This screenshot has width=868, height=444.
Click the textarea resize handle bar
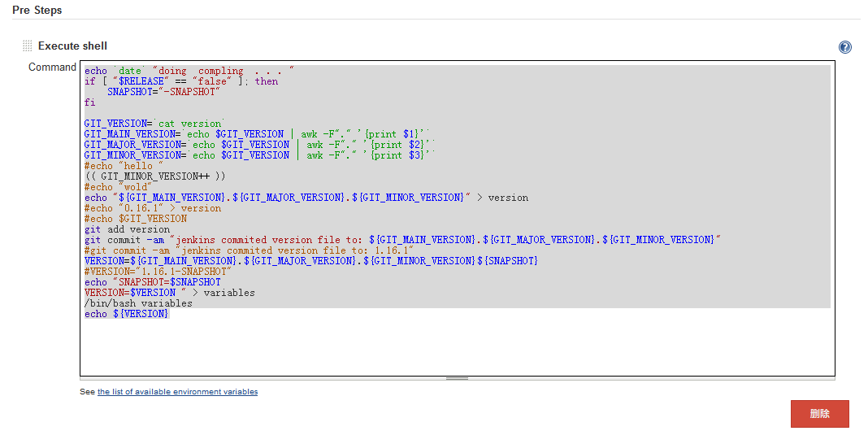tap(458, 379)
